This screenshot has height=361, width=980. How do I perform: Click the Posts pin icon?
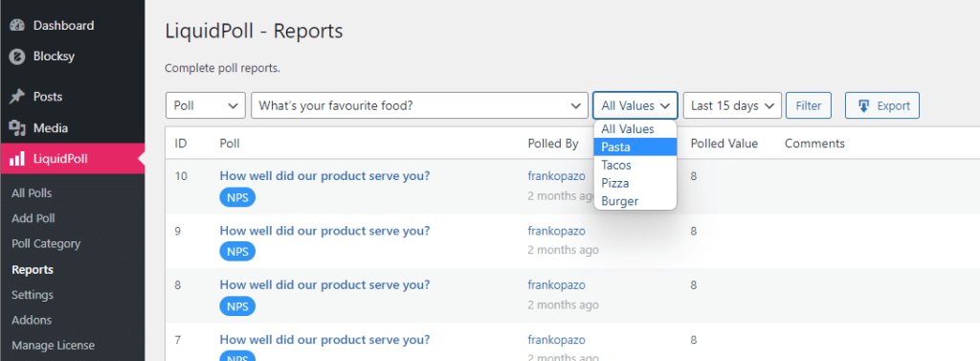click(17, 97)
